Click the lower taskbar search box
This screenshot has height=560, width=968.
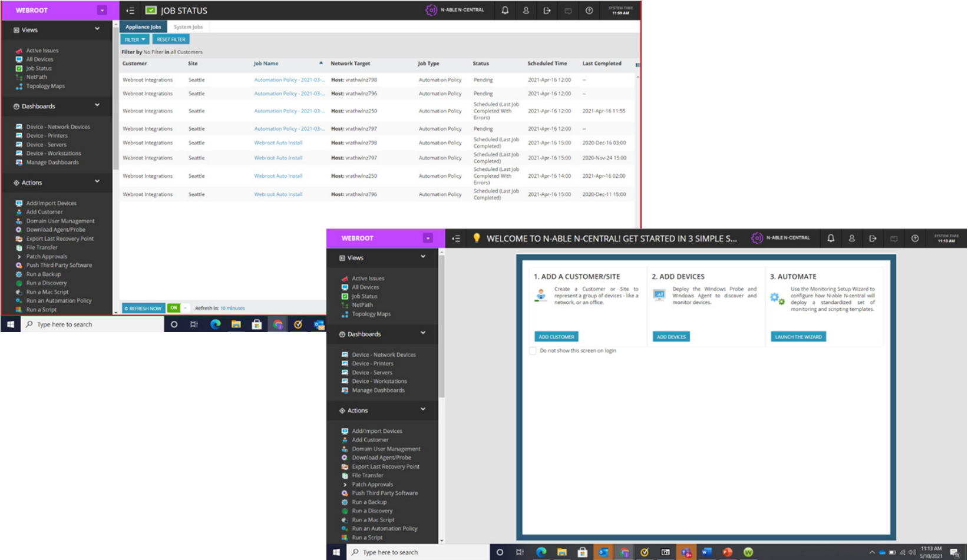[x=418, y=552]
